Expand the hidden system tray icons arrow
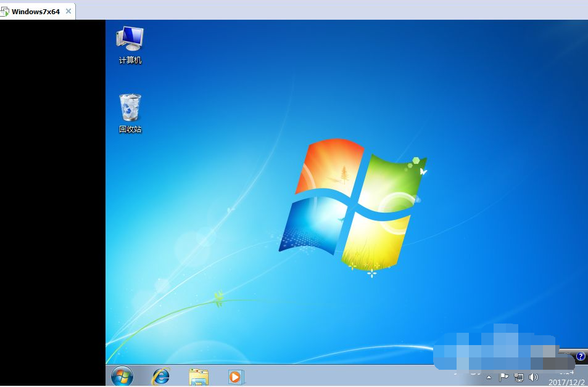 coord(488,377)
